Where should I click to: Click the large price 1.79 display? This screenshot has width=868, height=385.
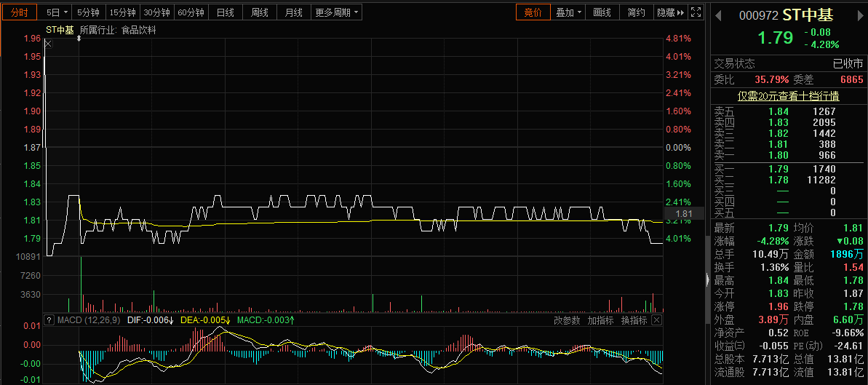(776, 39)
